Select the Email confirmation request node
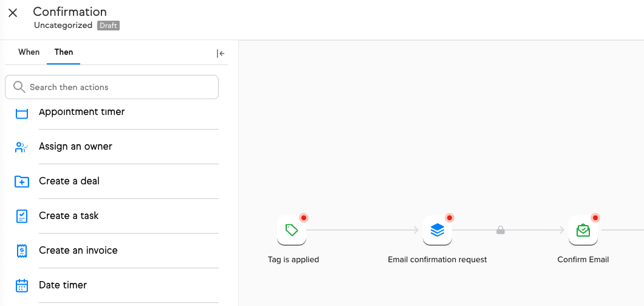Viewport: 644px width, 306px height. coord(437,230)
